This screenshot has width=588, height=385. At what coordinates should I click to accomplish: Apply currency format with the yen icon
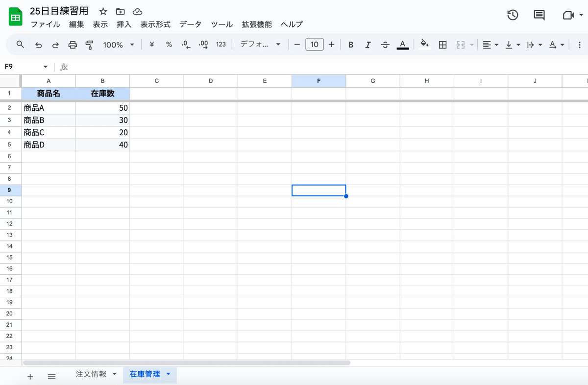(x=151, y=44)
